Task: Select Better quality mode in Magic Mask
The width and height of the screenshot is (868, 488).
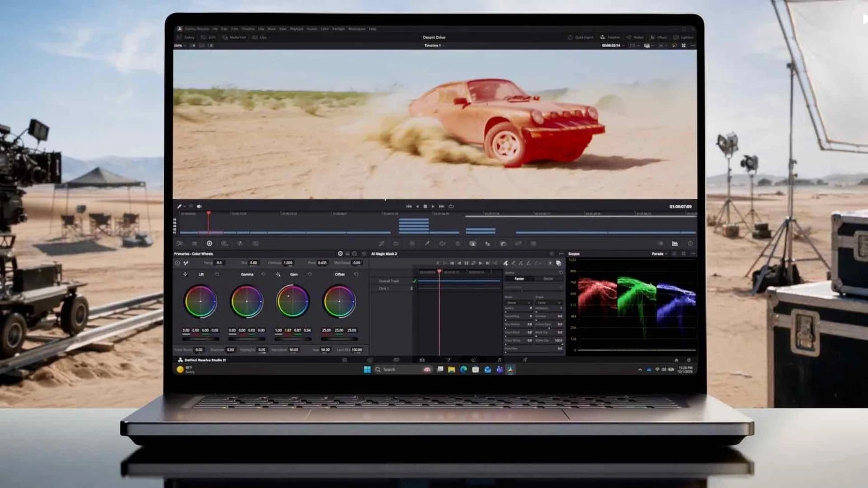Action: point(548,279)
